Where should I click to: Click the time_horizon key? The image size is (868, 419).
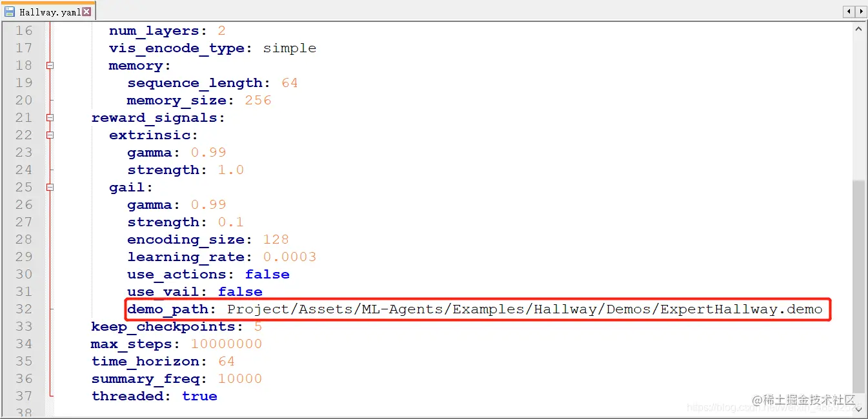pyautogui.click(x=145, y=362)
